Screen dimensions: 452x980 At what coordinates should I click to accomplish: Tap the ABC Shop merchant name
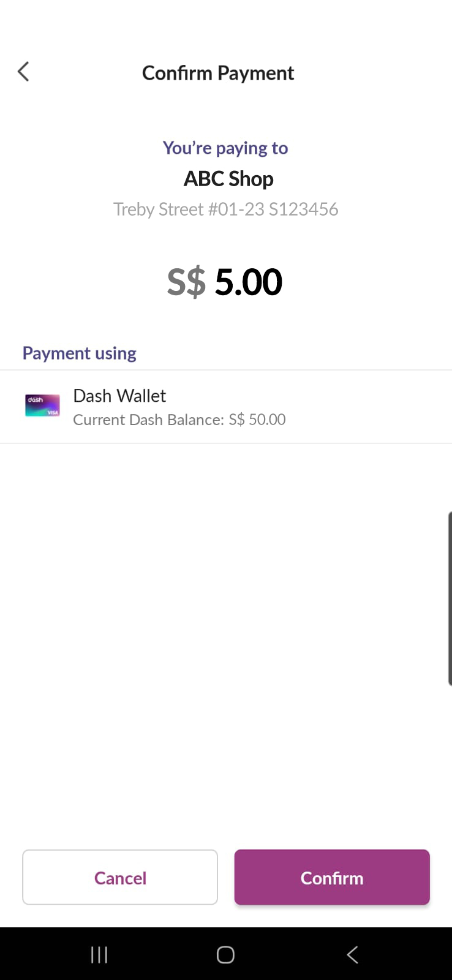pos(228,179)
